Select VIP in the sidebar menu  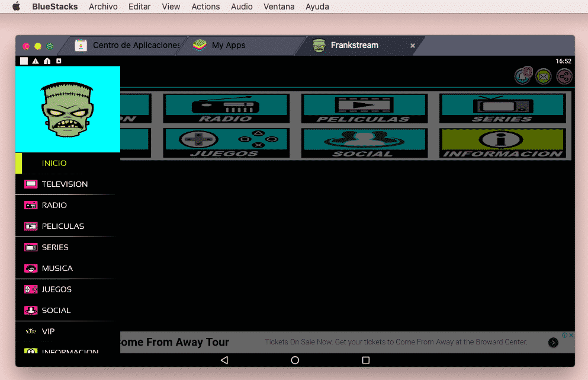68,331
